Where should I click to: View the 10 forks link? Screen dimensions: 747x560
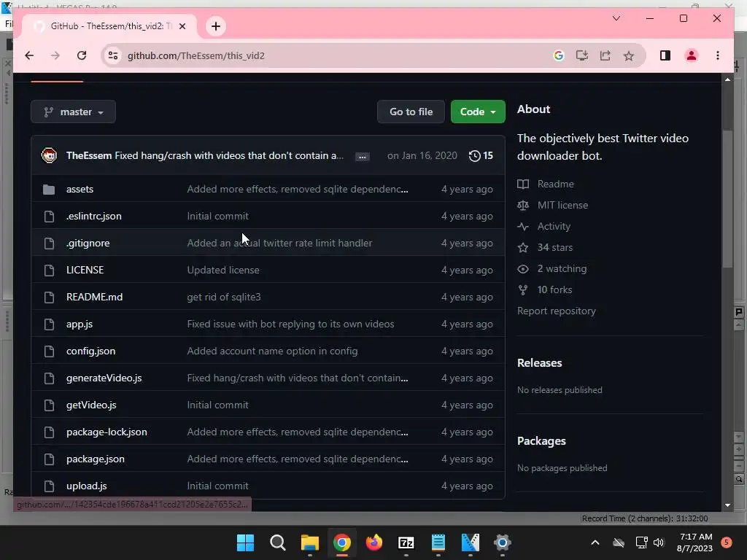(x=544, y=289)
